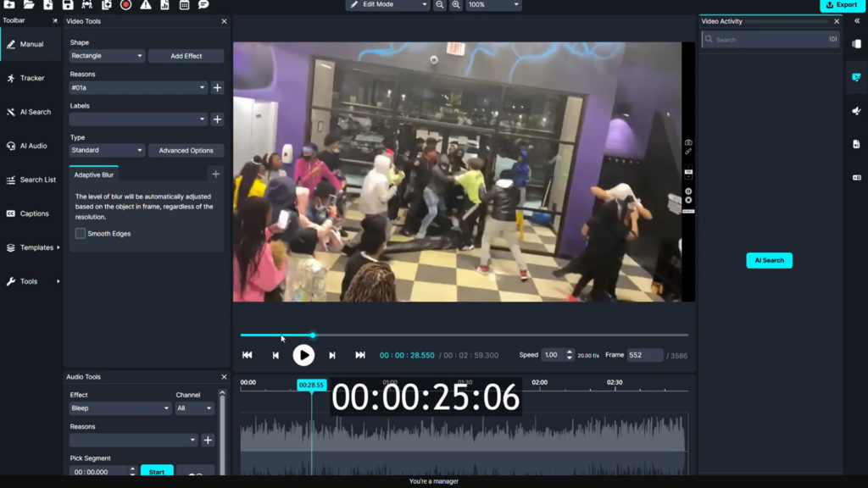
Task: Click the audio file icon in right sidebar
Action: click(x=856, y=144)
